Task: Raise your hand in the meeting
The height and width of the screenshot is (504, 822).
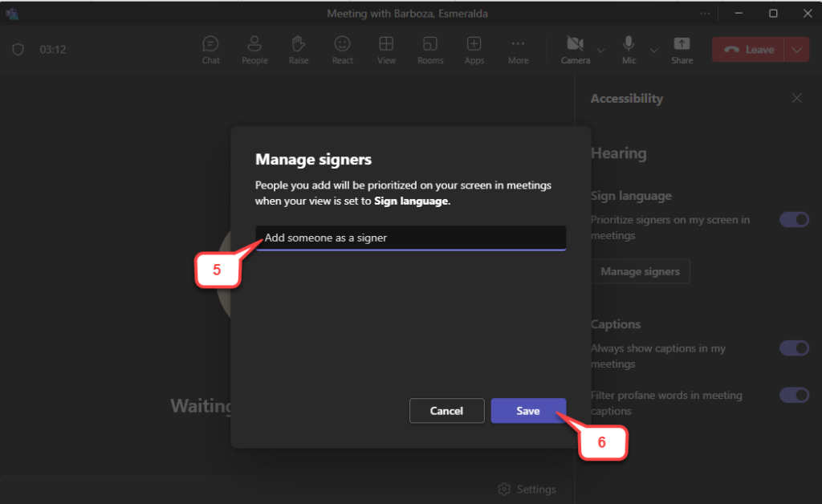Action: pos(298,49)
